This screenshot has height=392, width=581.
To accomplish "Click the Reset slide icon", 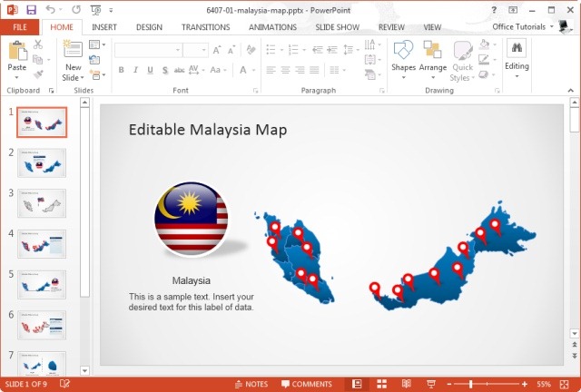I will tap(94, 60).
